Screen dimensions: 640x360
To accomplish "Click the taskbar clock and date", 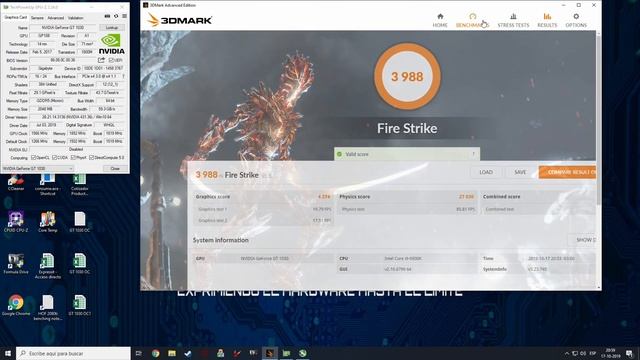I will (610, 353).
